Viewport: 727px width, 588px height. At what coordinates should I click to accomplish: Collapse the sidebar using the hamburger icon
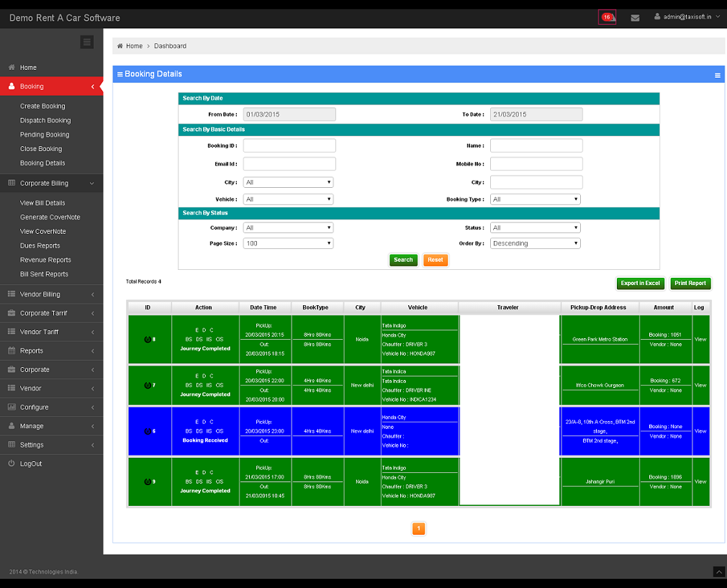coord(87,42)
